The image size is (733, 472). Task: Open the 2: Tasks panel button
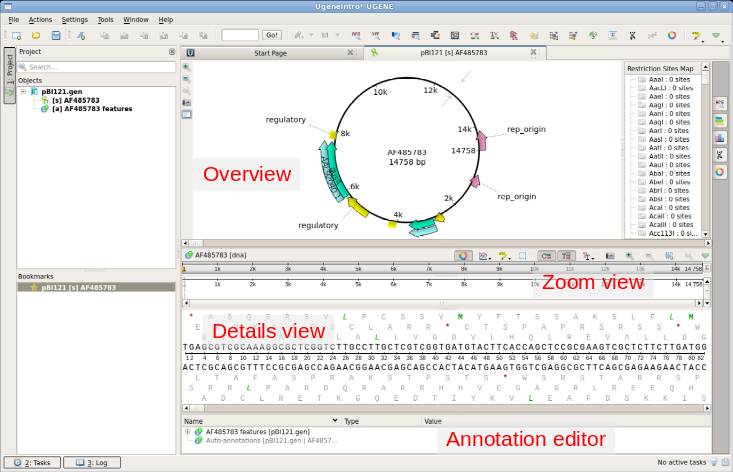[32, 463]
